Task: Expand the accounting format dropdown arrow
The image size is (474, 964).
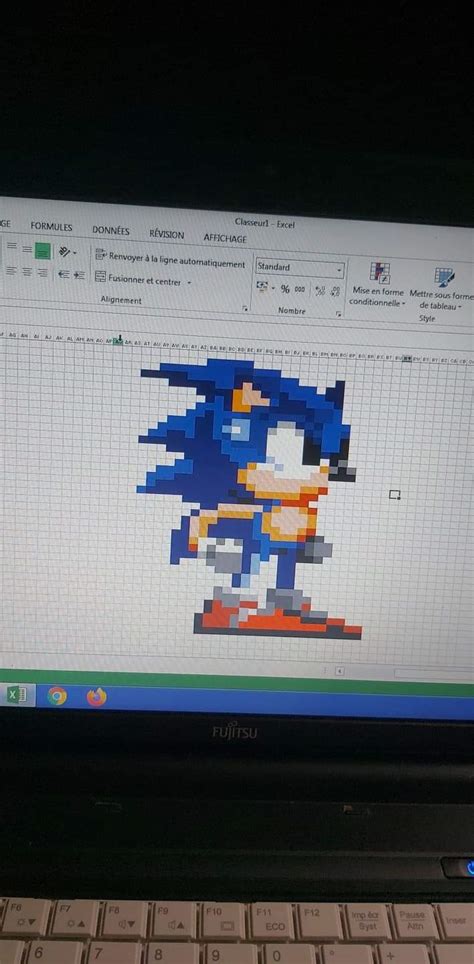Action: (x=273, y=288)
